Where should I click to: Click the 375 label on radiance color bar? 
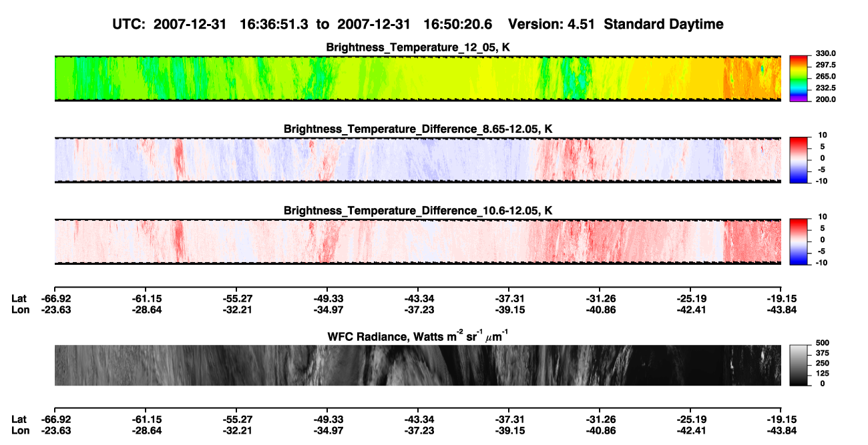[x=823, y=354]
